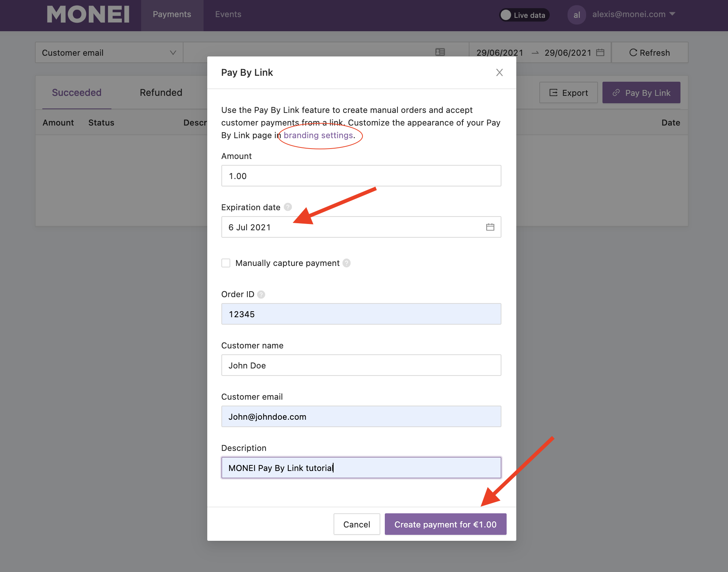Show help for Order ID

(261, 295)
